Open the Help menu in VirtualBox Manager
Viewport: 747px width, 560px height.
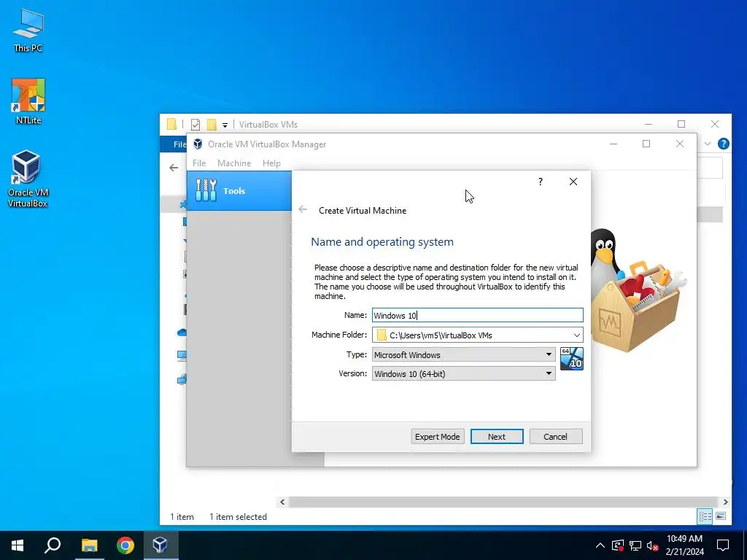point(271,163)
